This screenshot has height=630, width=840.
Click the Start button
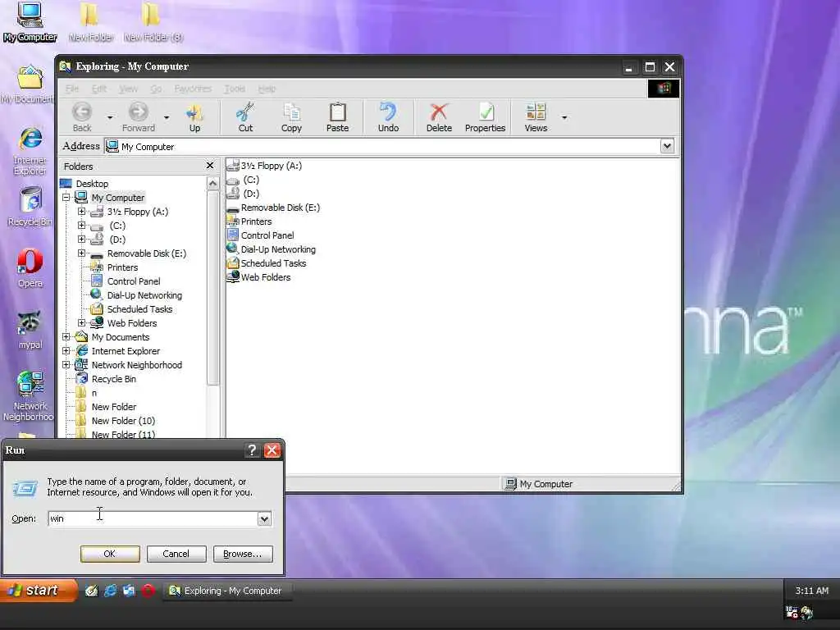click(38, 591)
